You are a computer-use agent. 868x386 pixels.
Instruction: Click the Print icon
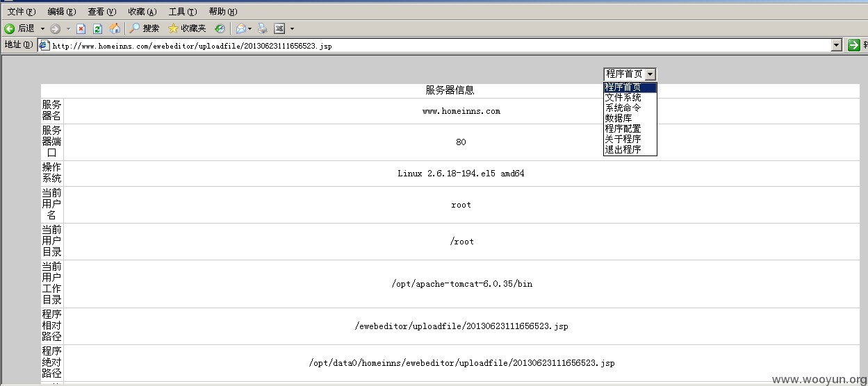tap(263, 28)
